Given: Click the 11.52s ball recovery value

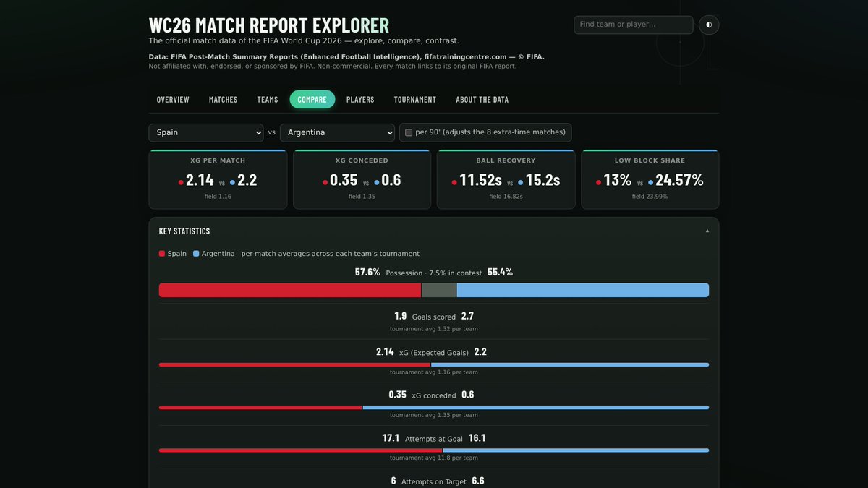Looking at the screenshot, I should tap(480, 180).
